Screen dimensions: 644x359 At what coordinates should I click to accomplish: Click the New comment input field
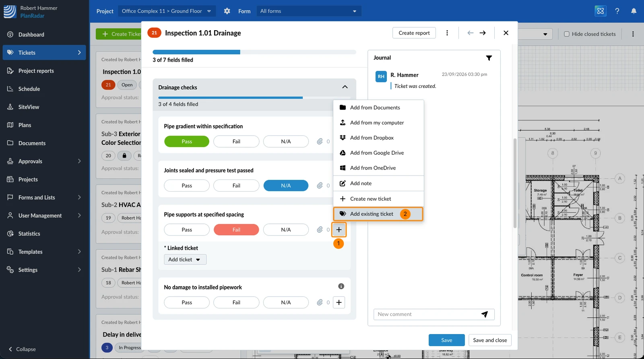click(427, 314)
